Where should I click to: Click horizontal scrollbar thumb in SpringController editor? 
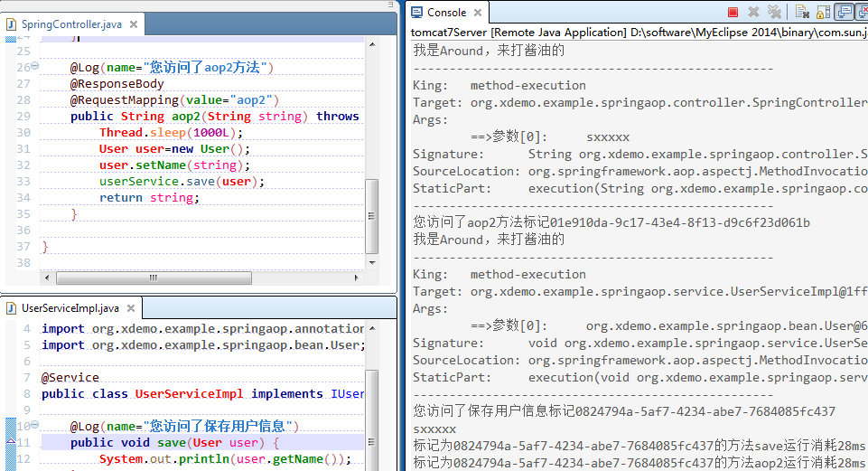[154, 278]
